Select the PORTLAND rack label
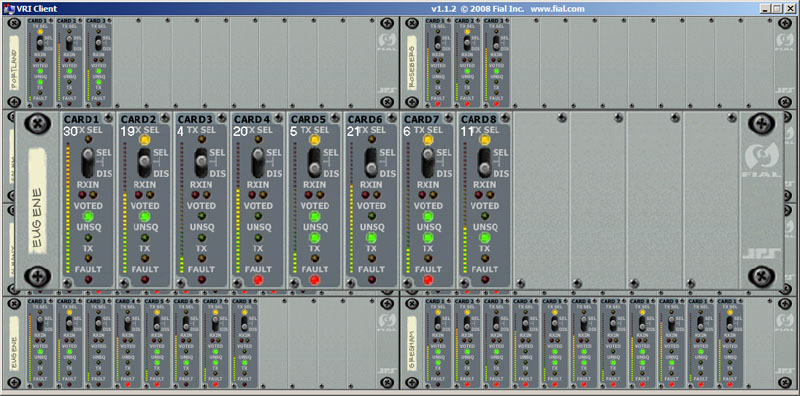 point(15,63)
